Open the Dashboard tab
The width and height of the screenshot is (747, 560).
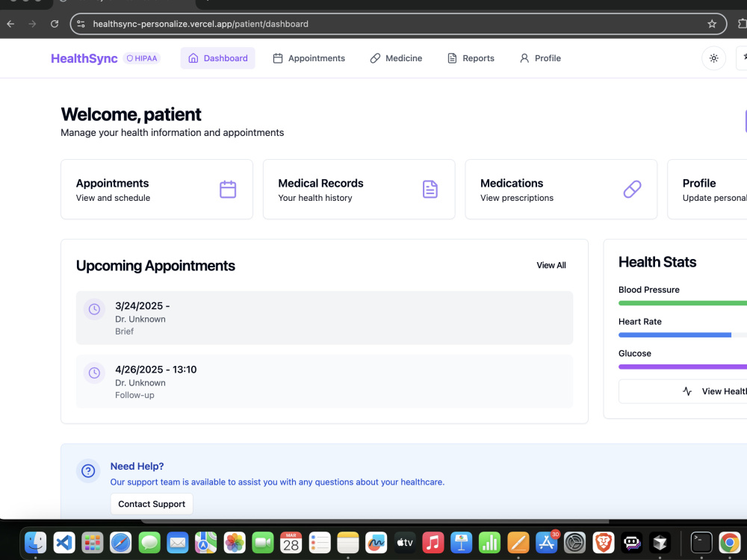coord(217,58)
